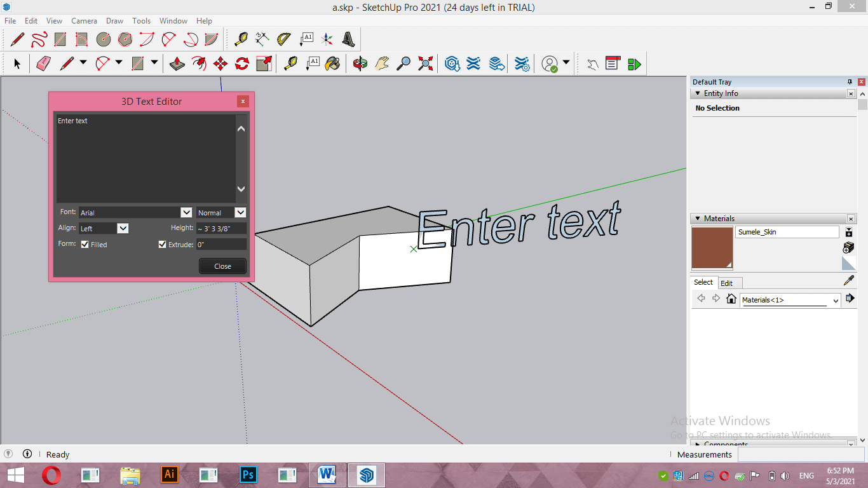Screen dimensions: 868x488
Task: Collapse the Materials panel
Action: point(697,219)
